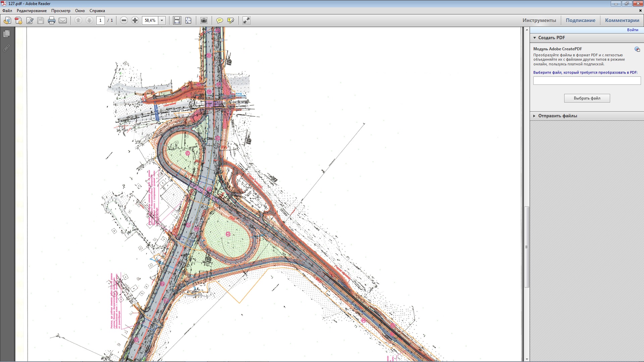Open the zoom percentage dropdown
This screenshot has width=644, height=362.
pos(162,20)
